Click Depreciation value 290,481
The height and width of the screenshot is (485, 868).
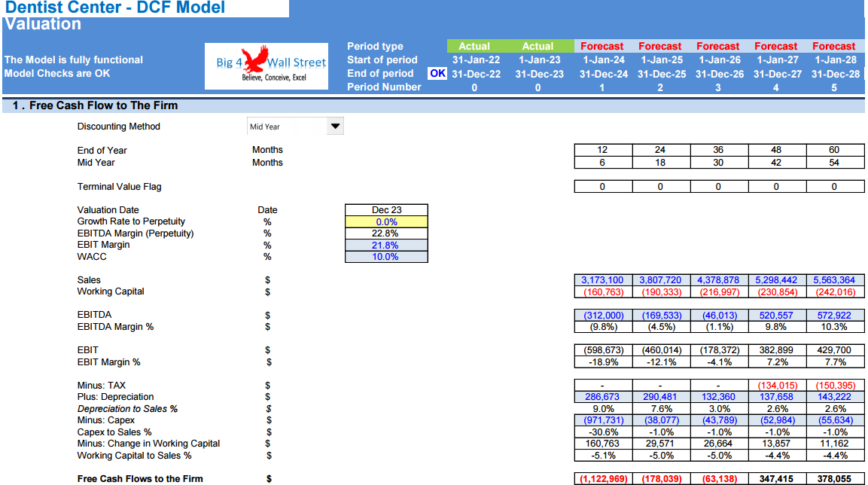click(661, 397)
